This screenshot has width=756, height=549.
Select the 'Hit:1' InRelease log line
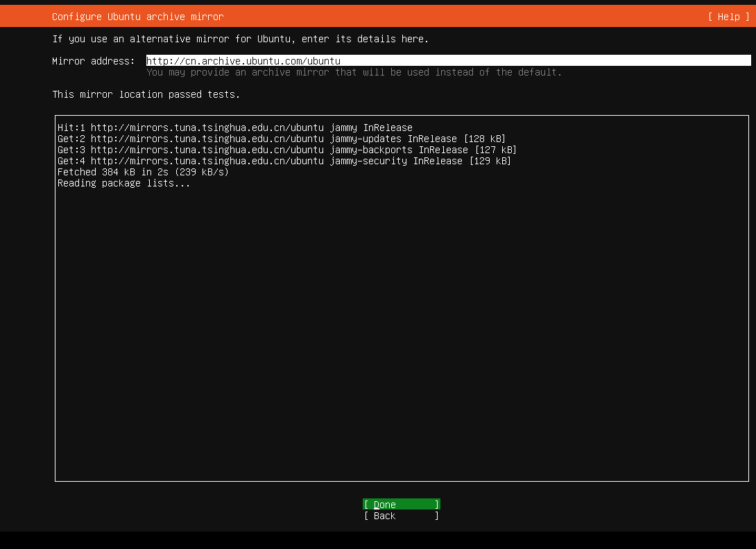click(x=236, y=127)
